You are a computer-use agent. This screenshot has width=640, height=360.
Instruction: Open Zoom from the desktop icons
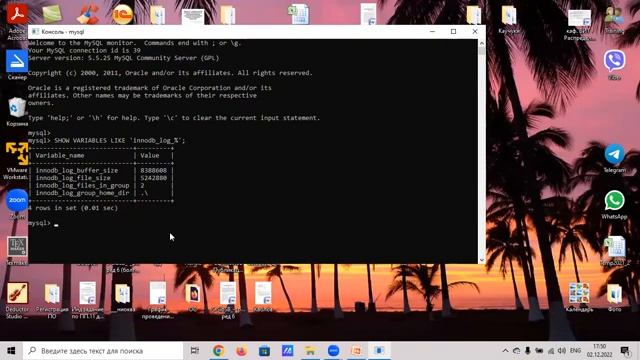(x=17, y=201)
